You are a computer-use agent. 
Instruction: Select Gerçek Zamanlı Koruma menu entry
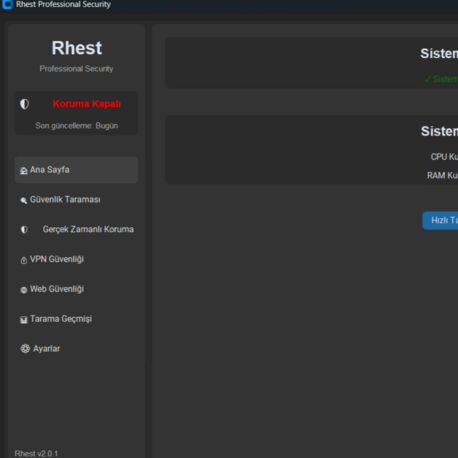point(76,229)
